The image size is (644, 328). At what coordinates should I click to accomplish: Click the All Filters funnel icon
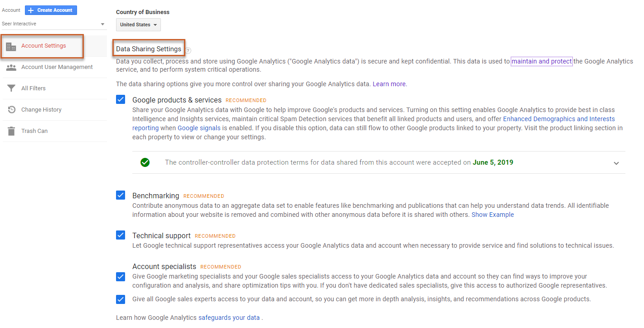[11, 88]
